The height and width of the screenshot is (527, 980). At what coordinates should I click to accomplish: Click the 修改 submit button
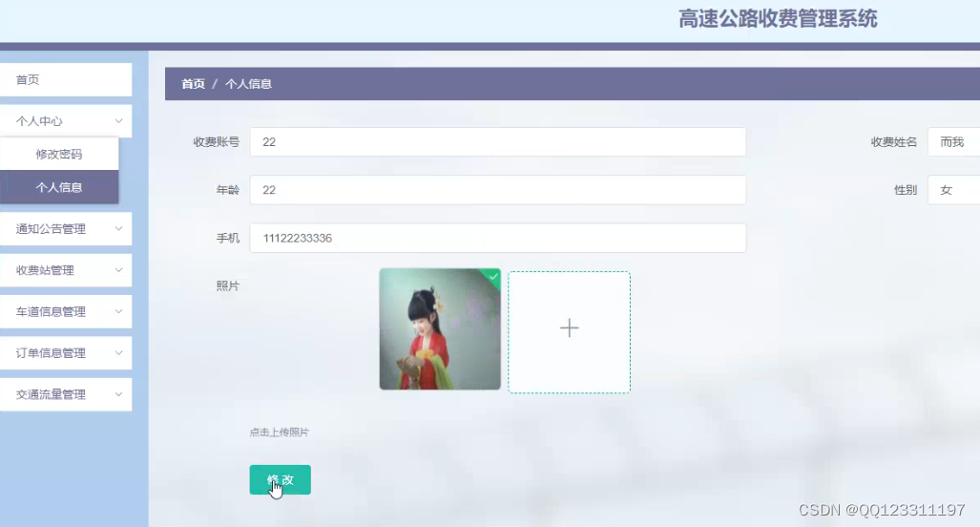point(280,479)
